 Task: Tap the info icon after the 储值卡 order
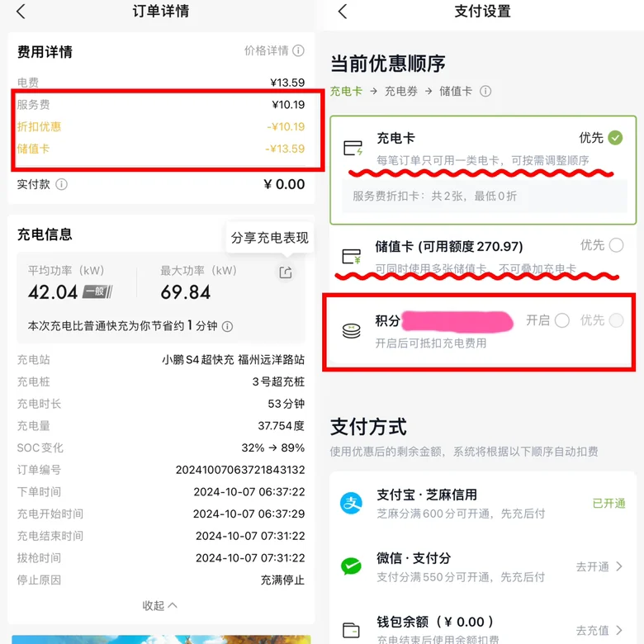tap(485, 91)
